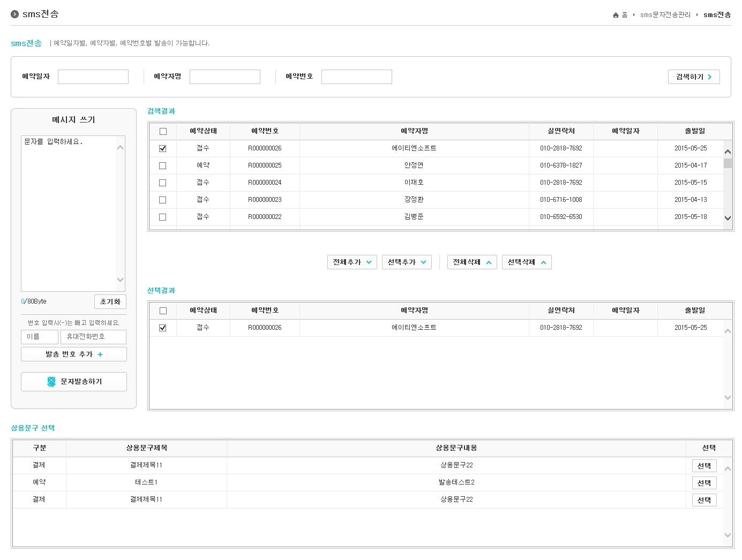Viewport: 742px width, 560px height.
Task: Click the send message icon on 문자발송하기
Action: point(51,382)
